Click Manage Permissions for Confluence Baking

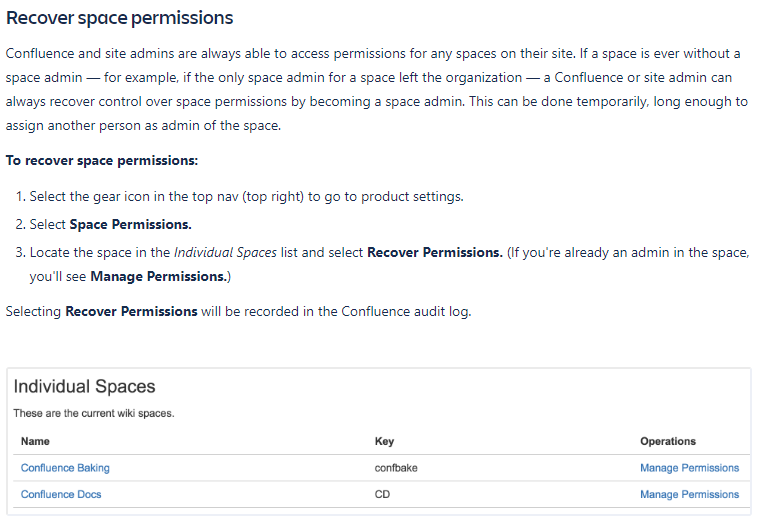click(689, 468)
